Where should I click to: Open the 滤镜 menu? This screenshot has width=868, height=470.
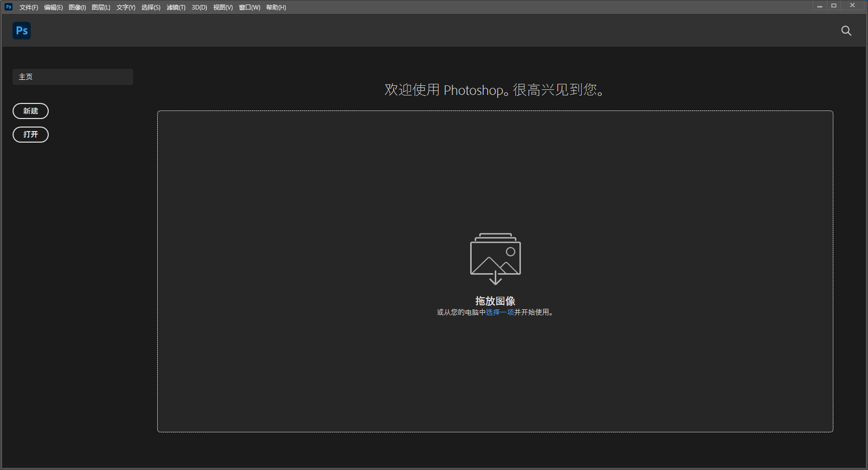(176, 7)
